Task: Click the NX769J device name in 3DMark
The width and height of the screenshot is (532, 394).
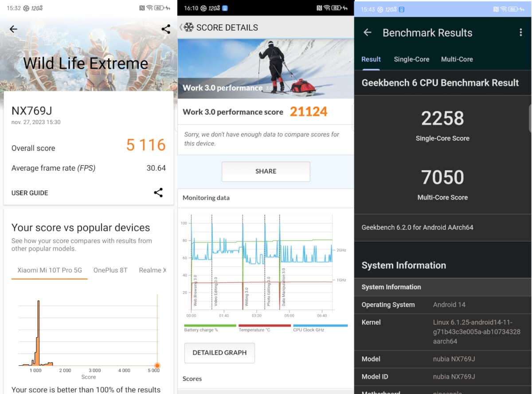Action: [32, 111]
